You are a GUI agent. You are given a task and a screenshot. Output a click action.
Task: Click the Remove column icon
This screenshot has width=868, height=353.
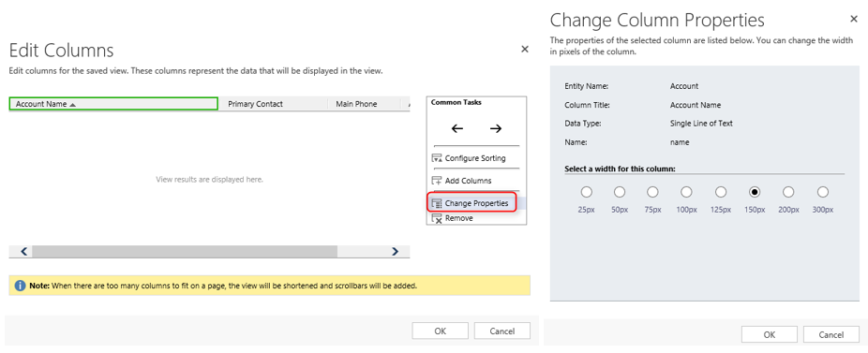[437, 218]
